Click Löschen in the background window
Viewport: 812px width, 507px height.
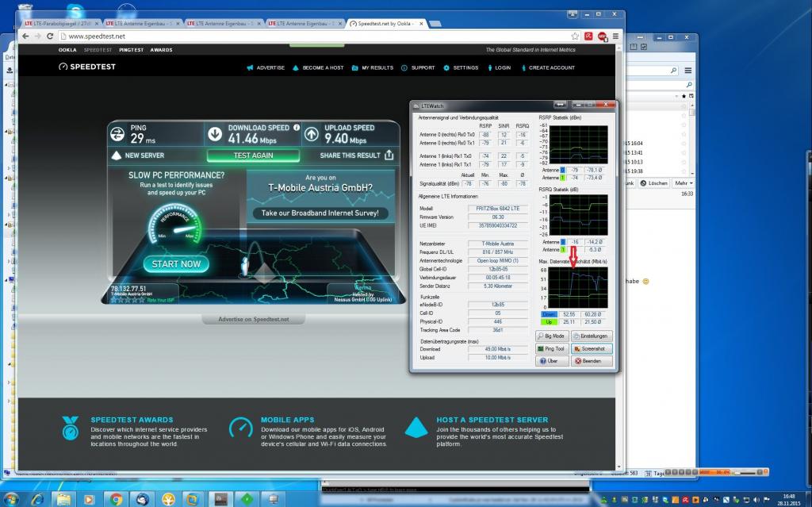(x=654, y=183)
